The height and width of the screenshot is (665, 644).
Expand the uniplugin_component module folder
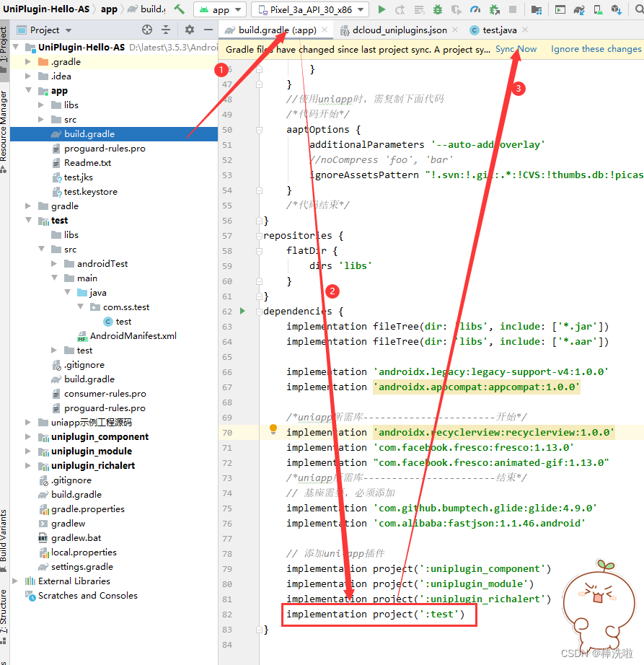click(x=28, y=437)
